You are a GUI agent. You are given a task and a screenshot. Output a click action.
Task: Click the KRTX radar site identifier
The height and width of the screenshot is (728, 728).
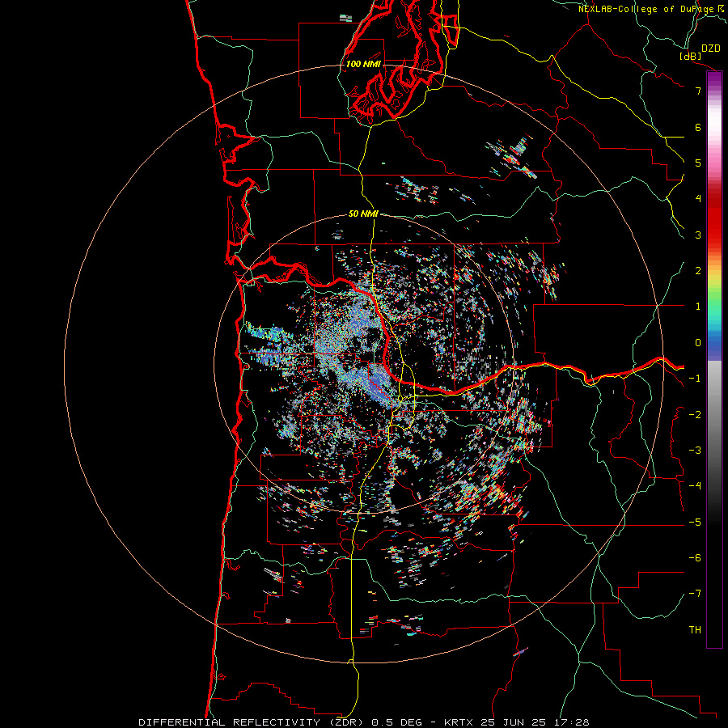click(x=459, y=722)
